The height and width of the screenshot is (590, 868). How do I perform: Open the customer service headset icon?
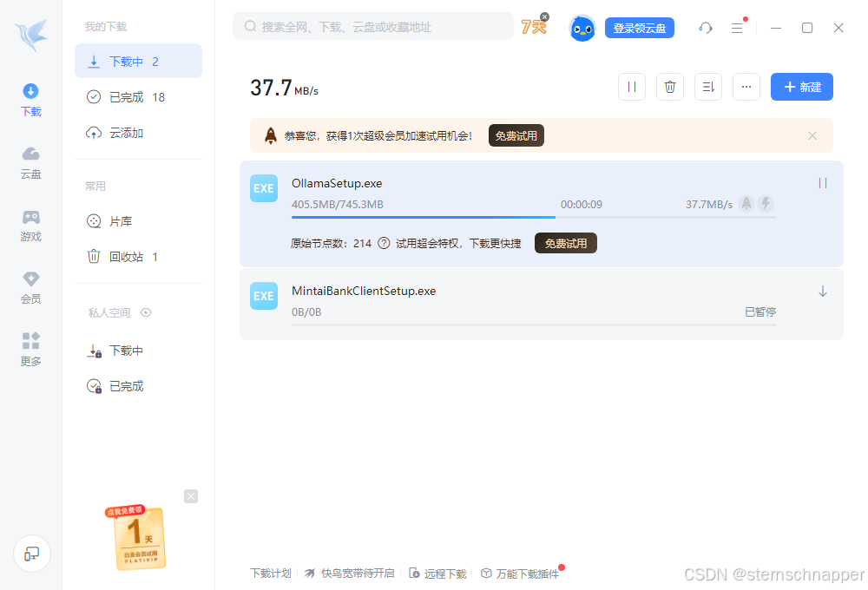tap(705, 28)
